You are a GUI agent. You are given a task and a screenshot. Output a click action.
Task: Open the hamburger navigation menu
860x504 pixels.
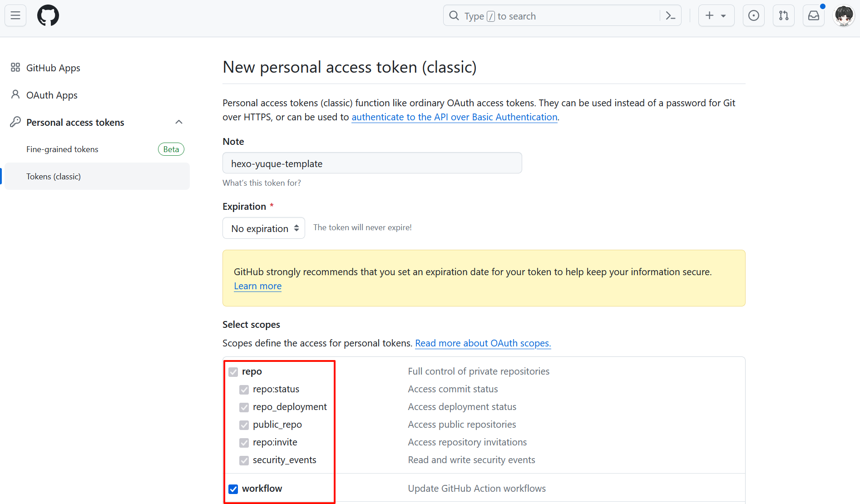coord(15,15)
